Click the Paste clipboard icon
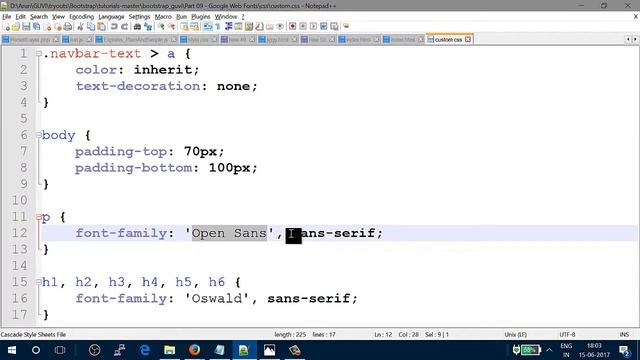Image resolution: width=640 pixels, height=360 pixels. tap(101, 27)
